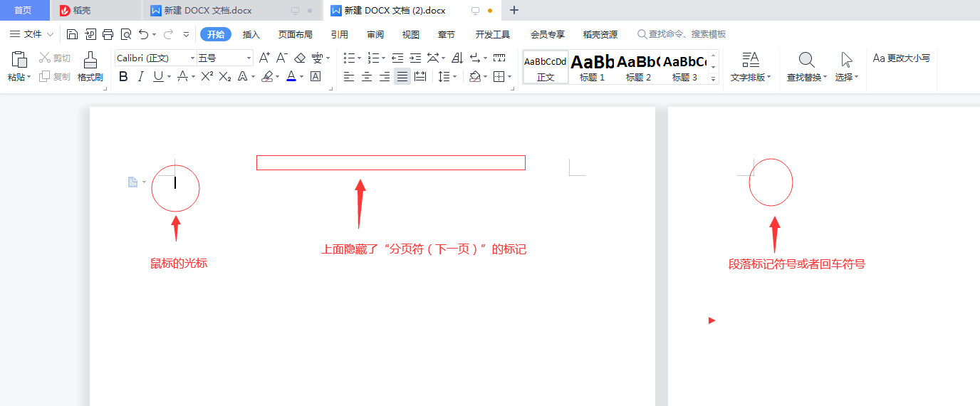Image resolution: width=980 pixels, height=406 pixels.
Task: Open the 文件 menu dropdown arrow
Action: tap(50, 34)
